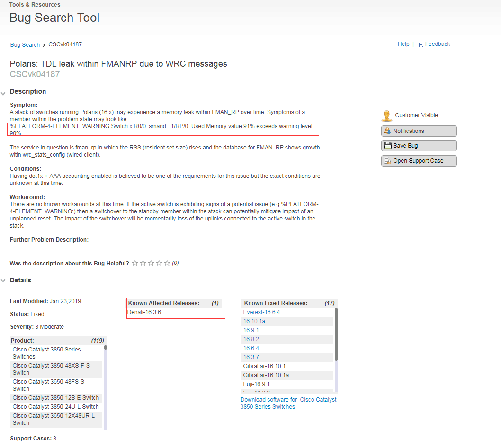501x448 pixels.
Task: Collapse the Details section
Action: (3, 281)
